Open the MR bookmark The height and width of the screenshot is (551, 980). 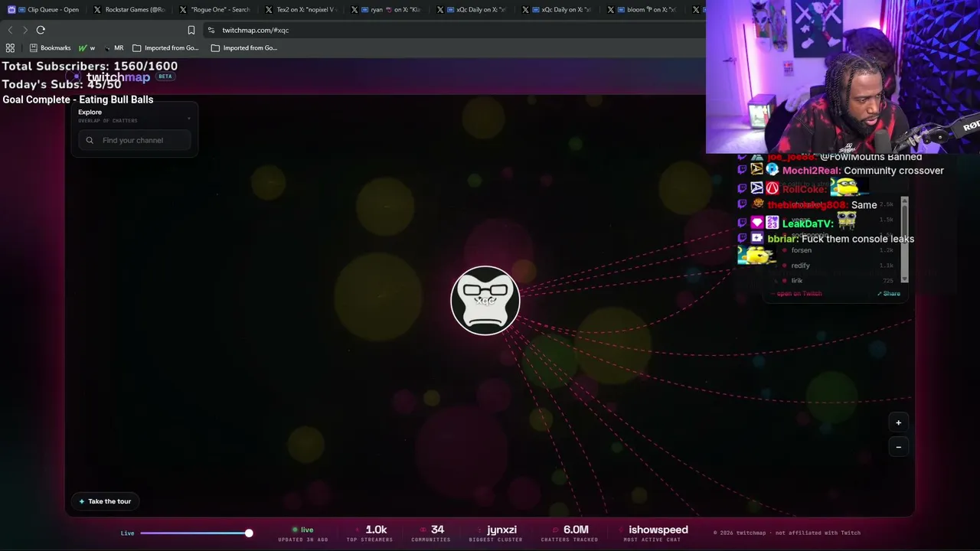(113, 47)
